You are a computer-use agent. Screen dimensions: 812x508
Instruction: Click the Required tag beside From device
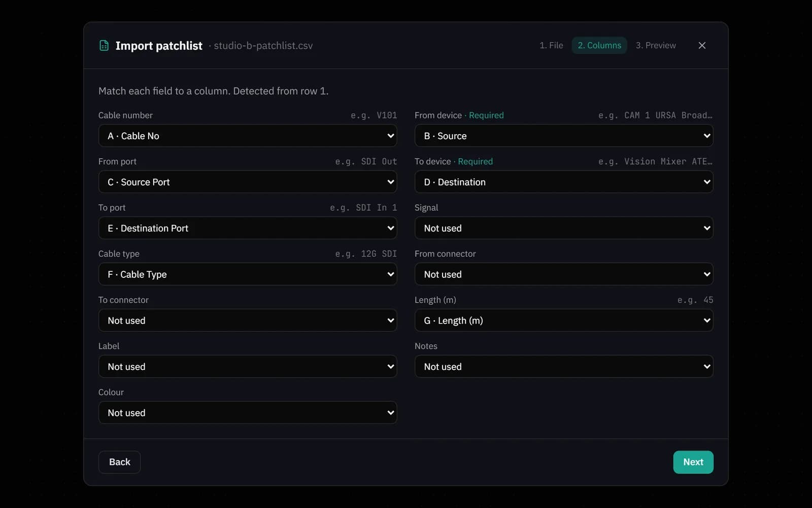[486, 115]
